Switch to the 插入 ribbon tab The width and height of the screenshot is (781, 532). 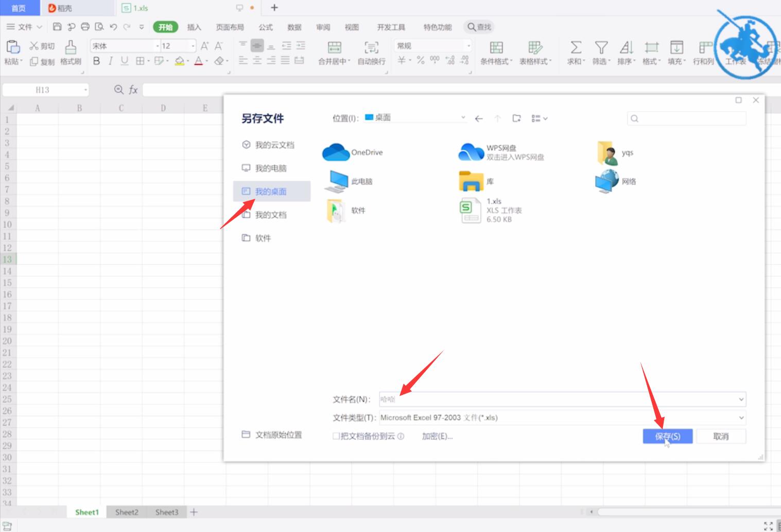(x=194, y=27)
